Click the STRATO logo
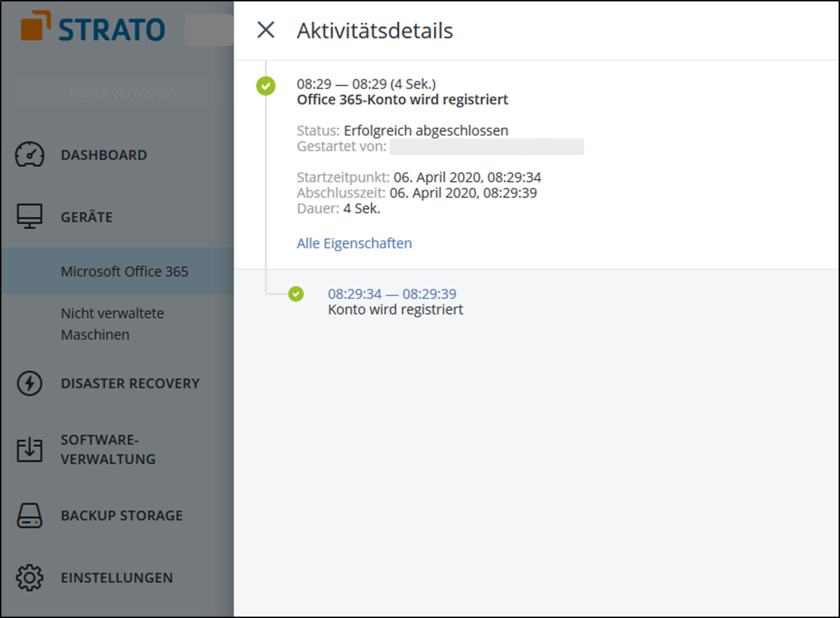Image resolution: width=840 pixels, height=618 pixels. 93,30
